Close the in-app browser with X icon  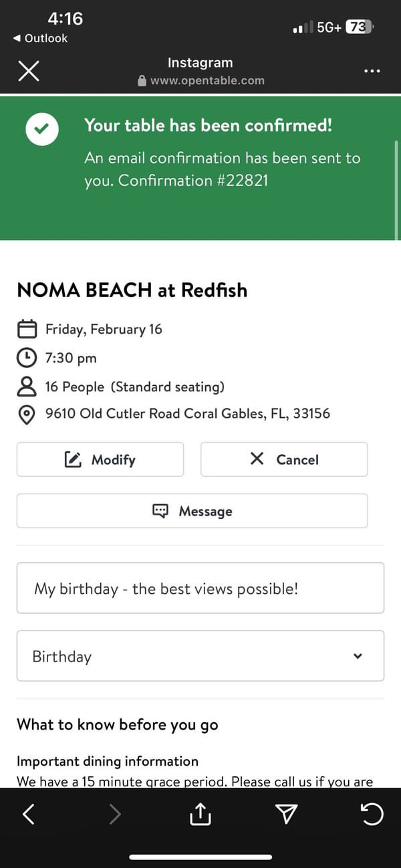pyautogui.click(x=28, y=71)
